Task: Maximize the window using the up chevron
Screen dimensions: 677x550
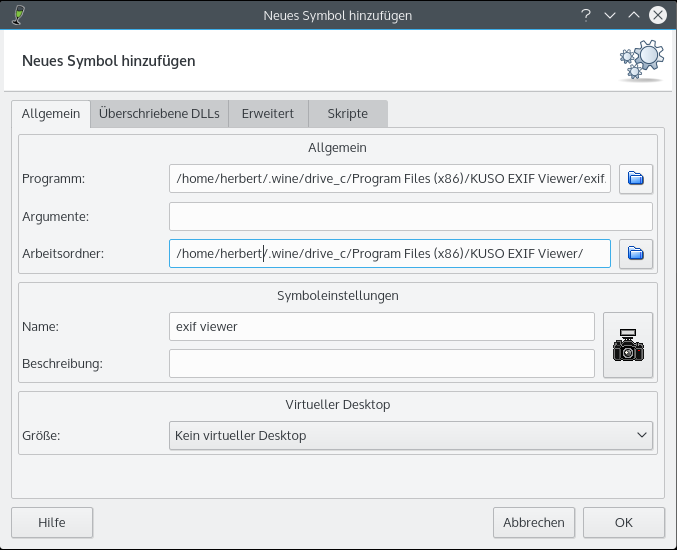Action: click(633, 15)
